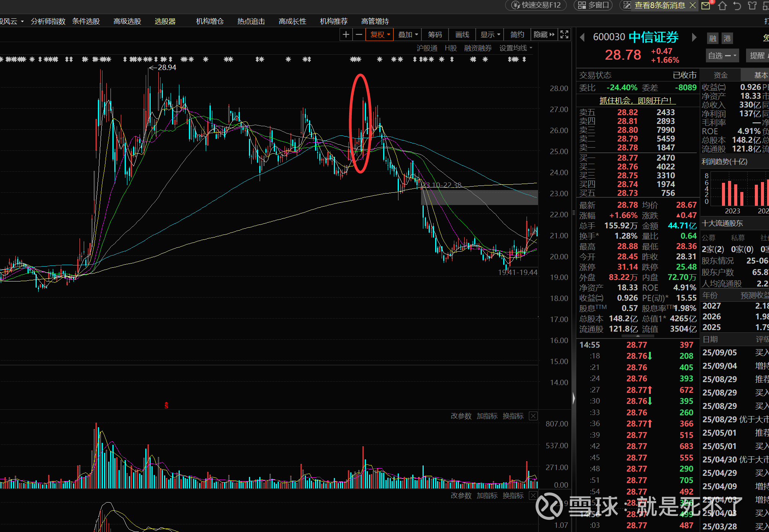Viewport: 769px width, 532px height.
Task: Switch to the 资金 tab
Action: pyautogui.click(x=720, y=75)
